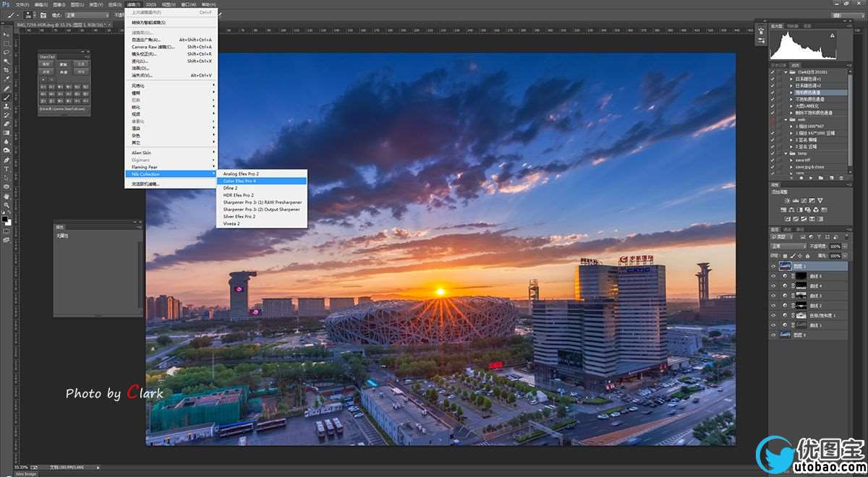The width and height of the screenshot is (868, 477).
Task: Click the layer opacity 100% field
Action: point(835,246)
